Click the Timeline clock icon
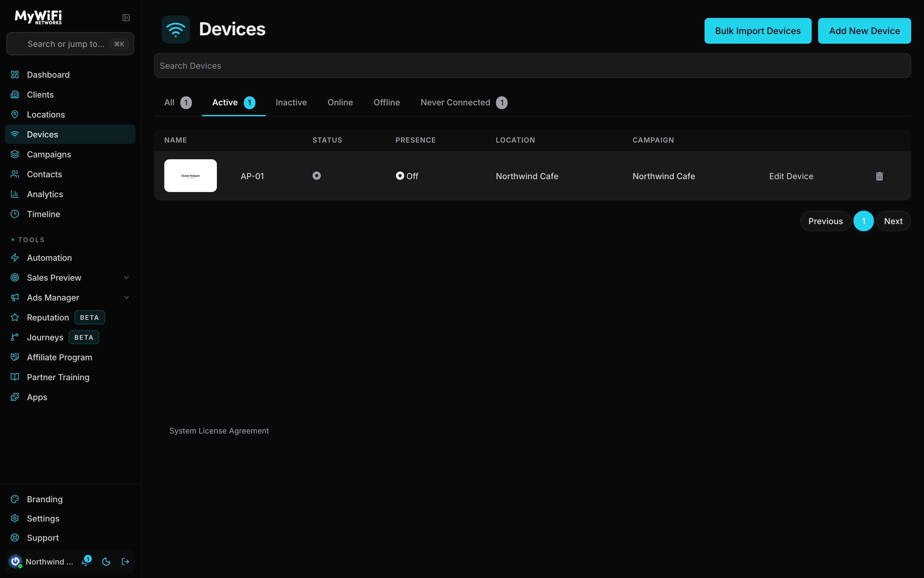 pos(14,214)
